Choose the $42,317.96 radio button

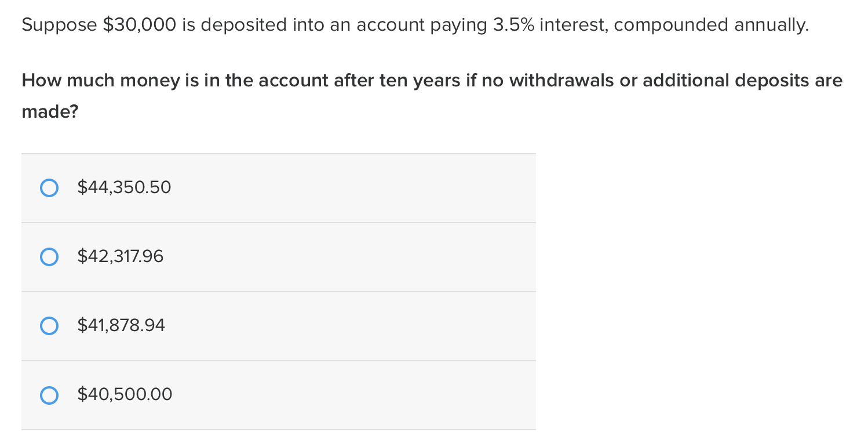tap(49, 257)
